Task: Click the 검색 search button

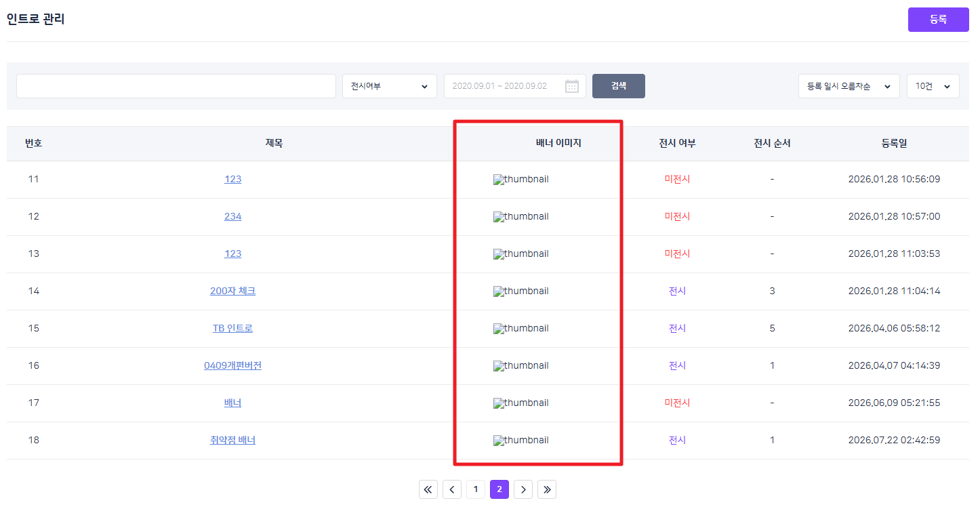Action: (x=619, y=86)
